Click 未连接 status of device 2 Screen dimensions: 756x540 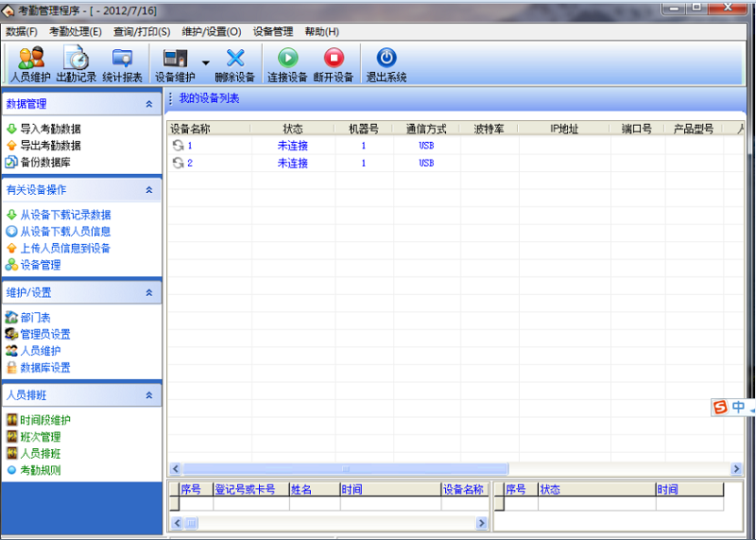[x=293, y=163]
